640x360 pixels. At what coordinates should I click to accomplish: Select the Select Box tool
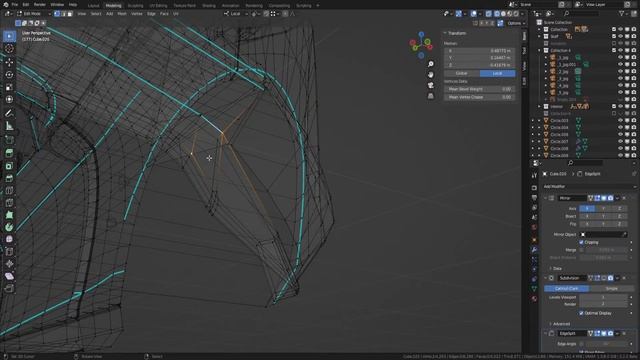point(9,36)
